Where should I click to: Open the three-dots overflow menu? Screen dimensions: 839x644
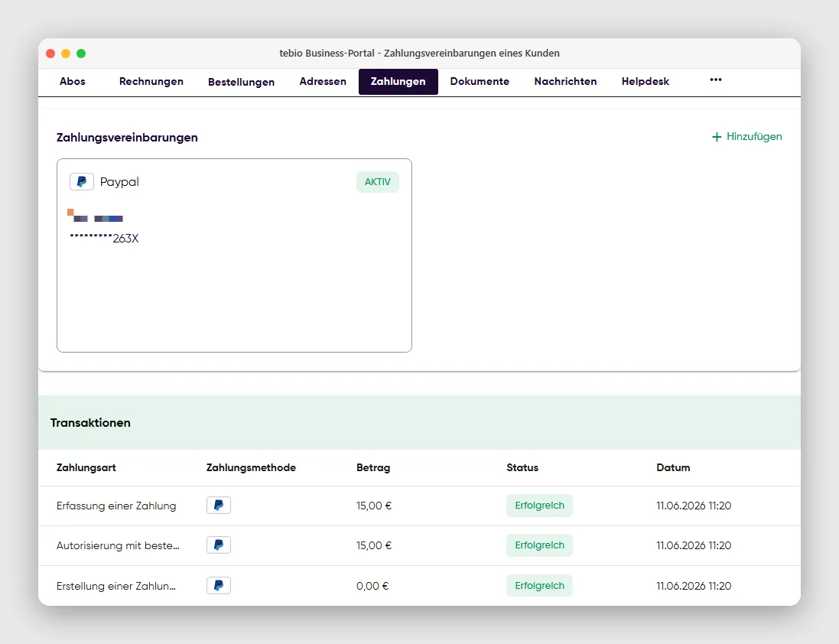click(715, 80)
